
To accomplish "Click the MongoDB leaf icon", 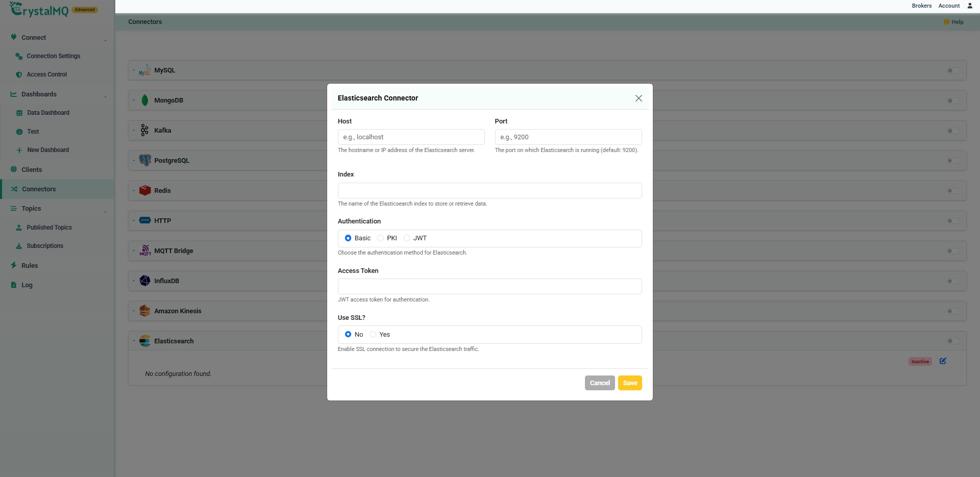I will coord(145,101).
